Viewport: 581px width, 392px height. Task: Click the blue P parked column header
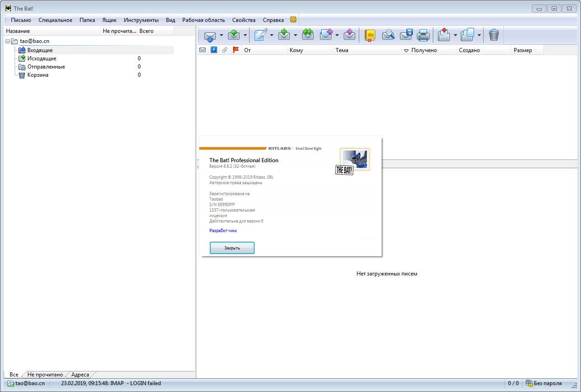click(213, 50)
